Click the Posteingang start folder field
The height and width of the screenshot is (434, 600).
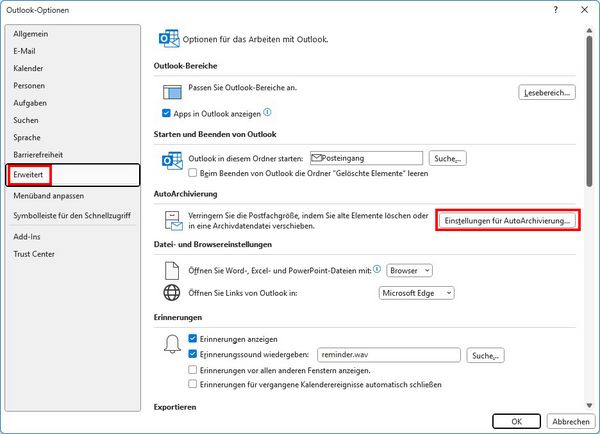(366, 158)
